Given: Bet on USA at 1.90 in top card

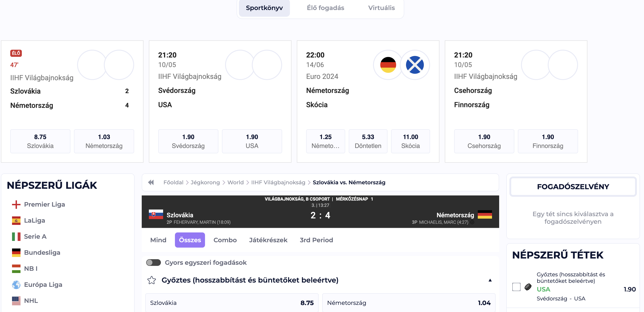Looking at the screenshot, I should [252, 141].
